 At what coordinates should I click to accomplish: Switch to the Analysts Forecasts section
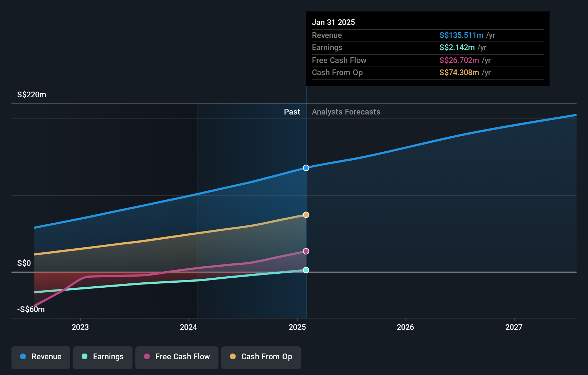(x=346, y=112)
